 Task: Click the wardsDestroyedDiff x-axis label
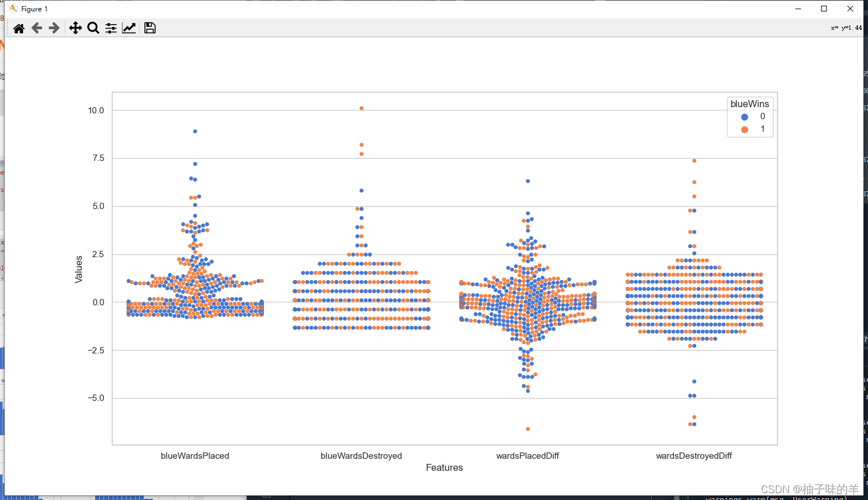coord(694,456)
